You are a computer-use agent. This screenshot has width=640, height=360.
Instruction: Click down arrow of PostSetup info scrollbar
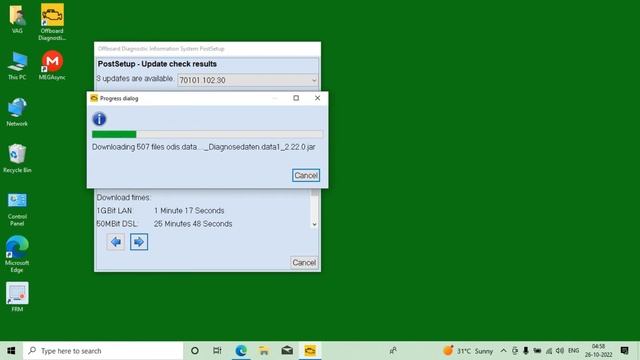pyautogui.click(x=314, y=224)
